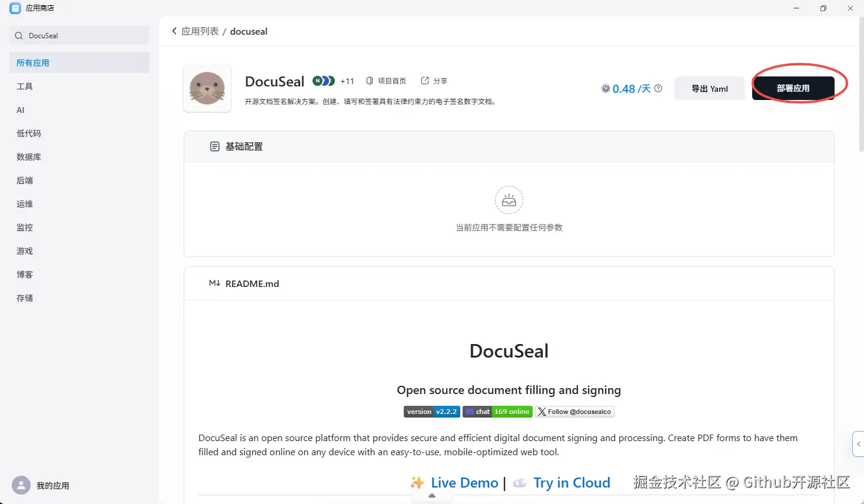Click the coin icon beside 0.48/天

(606, 88)
